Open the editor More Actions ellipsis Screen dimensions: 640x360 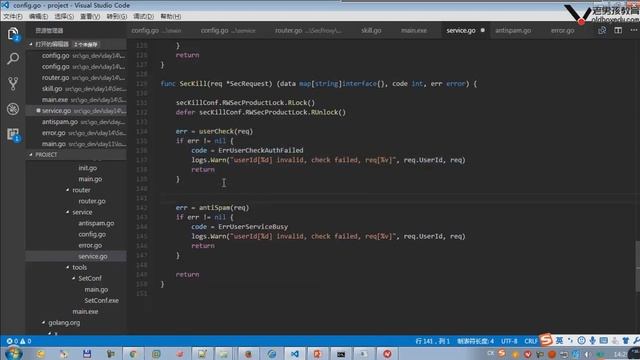point(633,30)
